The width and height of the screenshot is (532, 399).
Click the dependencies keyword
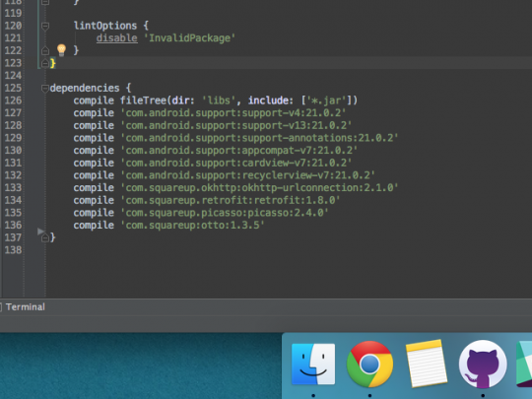[85, 88]
